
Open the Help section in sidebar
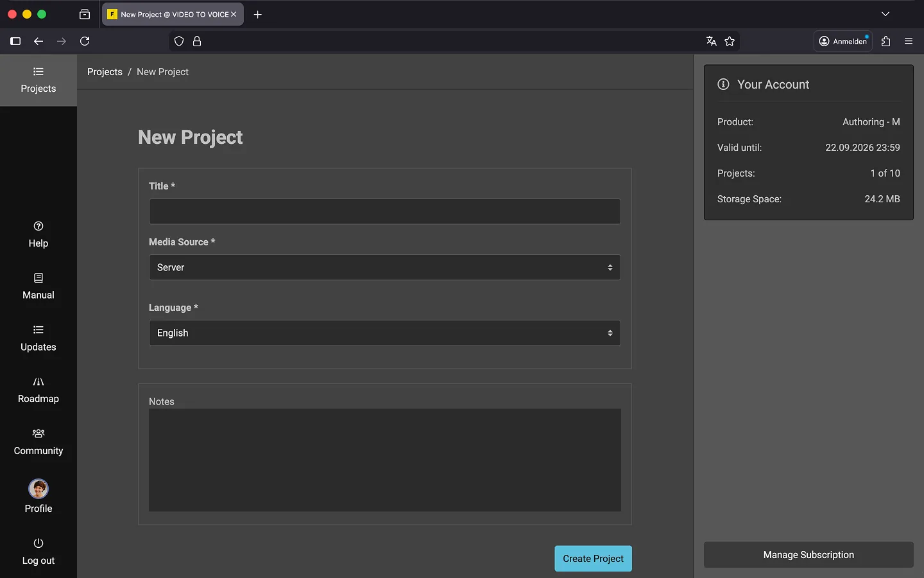[38, 234]
